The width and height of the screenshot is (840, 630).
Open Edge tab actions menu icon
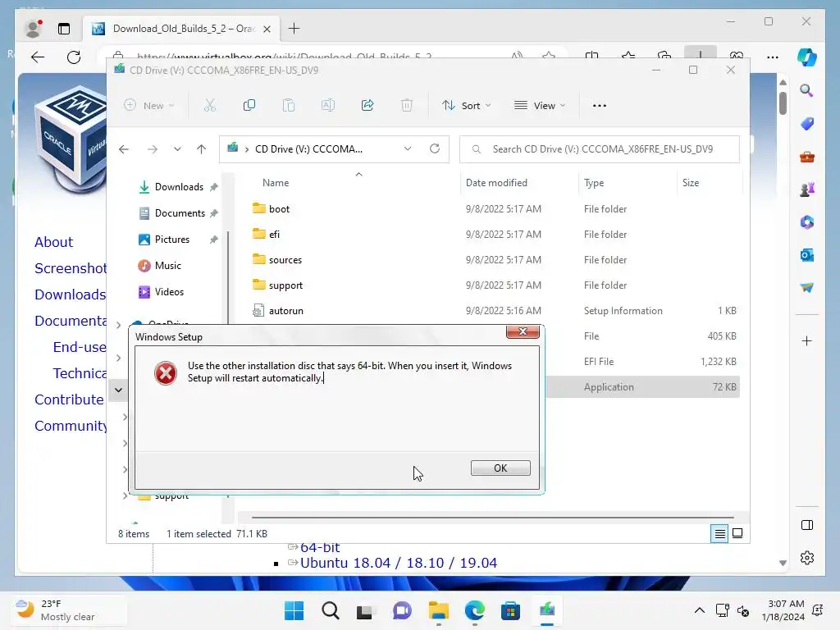pos(64,29)
